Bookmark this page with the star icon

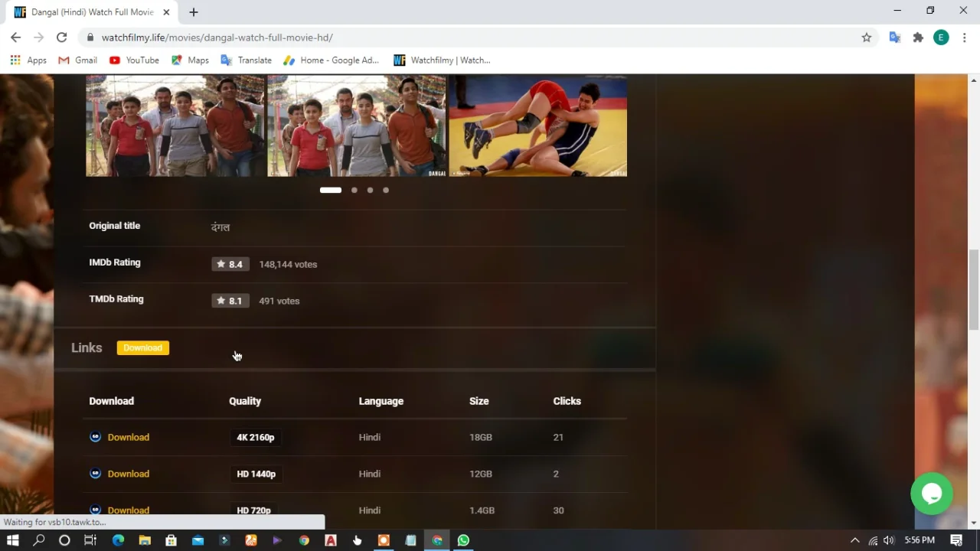point(867,37)
